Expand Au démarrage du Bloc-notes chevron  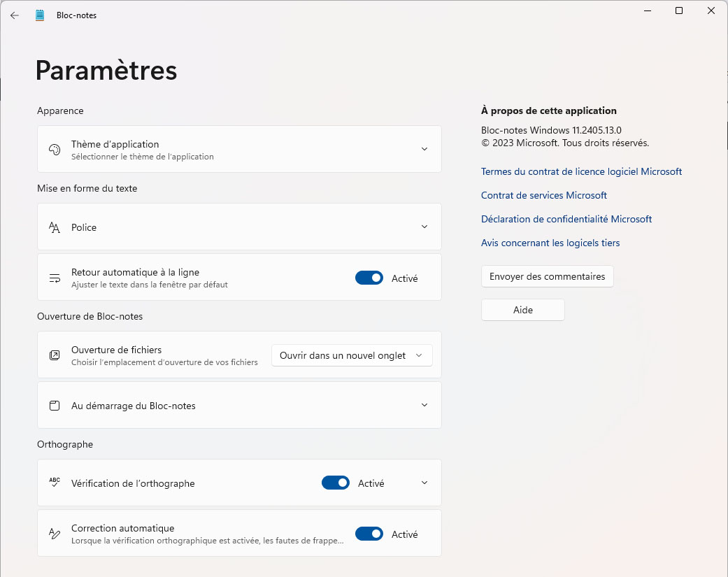point(424,405)
